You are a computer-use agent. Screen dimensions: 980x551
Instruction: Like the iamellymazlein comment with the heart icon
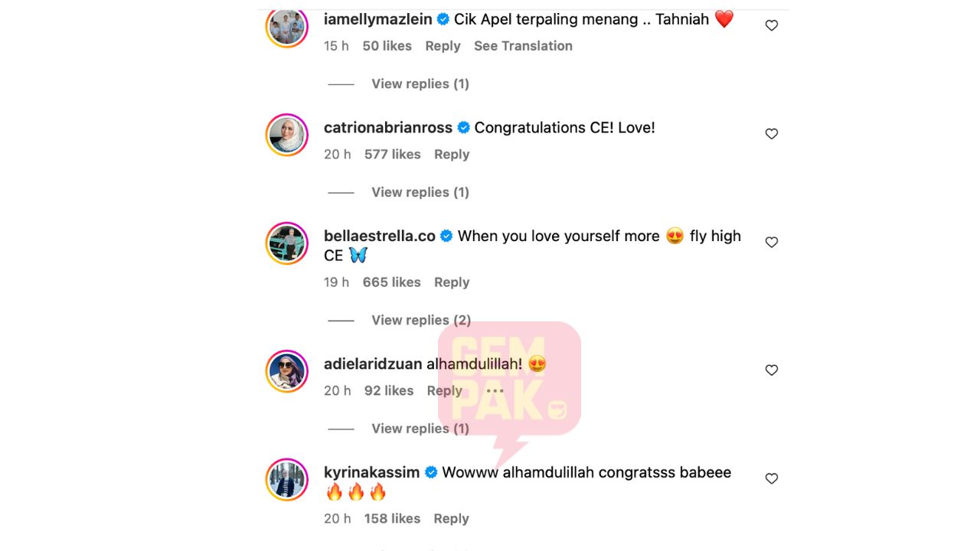pyautogui.click(x=772, y=25)
